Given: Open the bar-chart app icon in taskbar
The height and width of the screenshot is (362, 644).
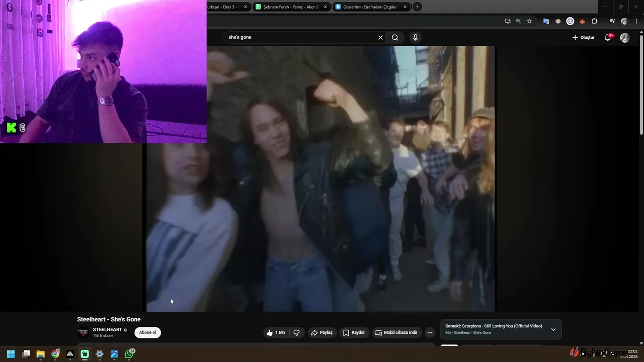Looking at the screenshot, I should [70, 354].
